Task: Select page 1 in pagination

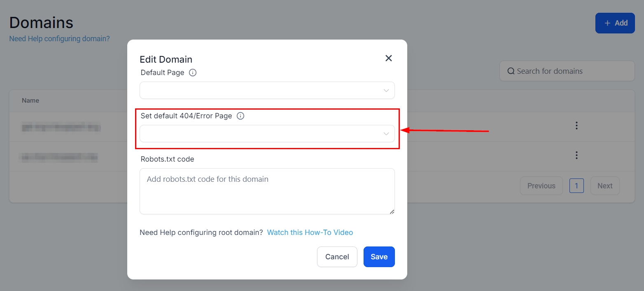Action: click(x=576, y=186)
